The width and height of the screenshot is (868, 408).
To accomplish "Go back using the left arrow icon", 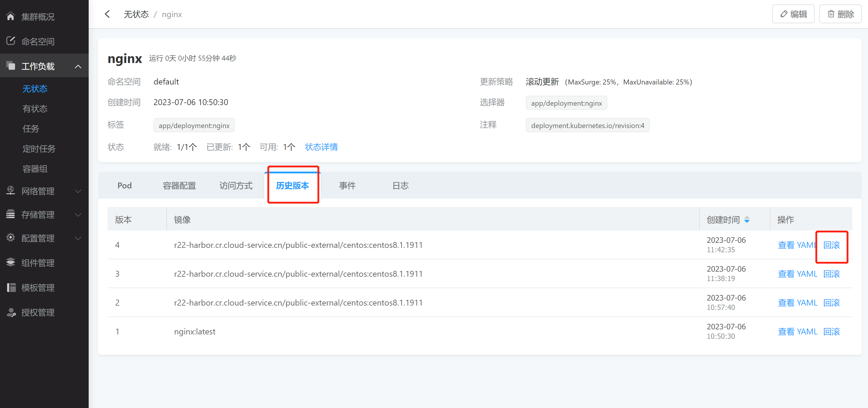I will coord(108,14).
